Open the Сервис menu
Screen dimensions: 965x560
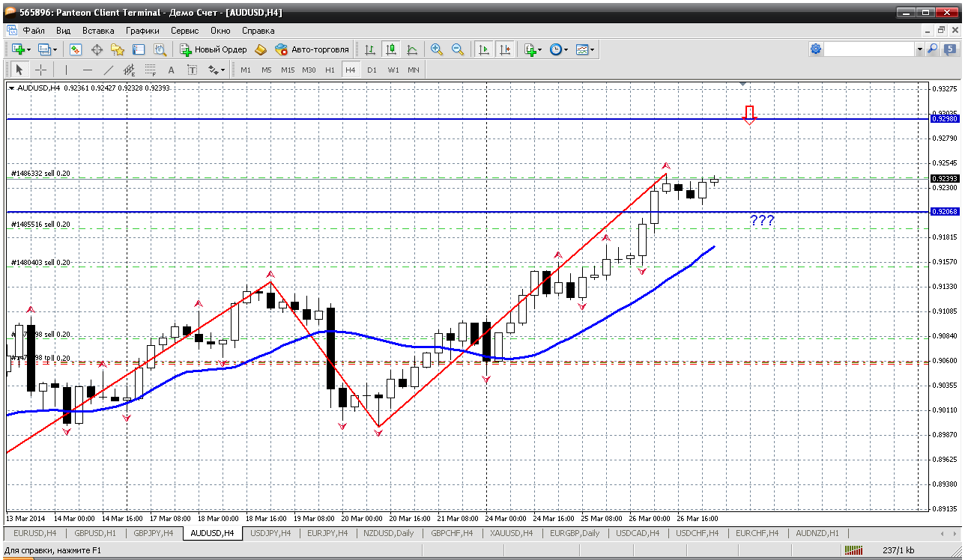coord(184,31)
